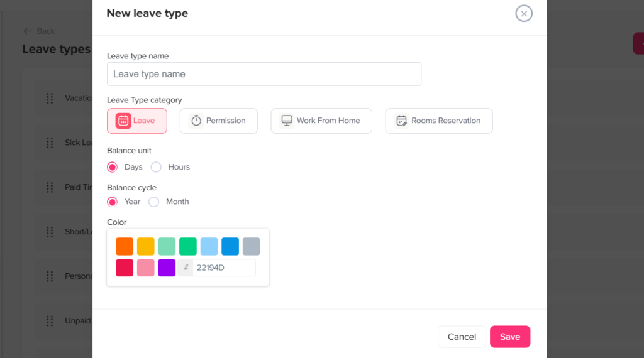Pick the purple color swatch

click(x=167, y=268)
